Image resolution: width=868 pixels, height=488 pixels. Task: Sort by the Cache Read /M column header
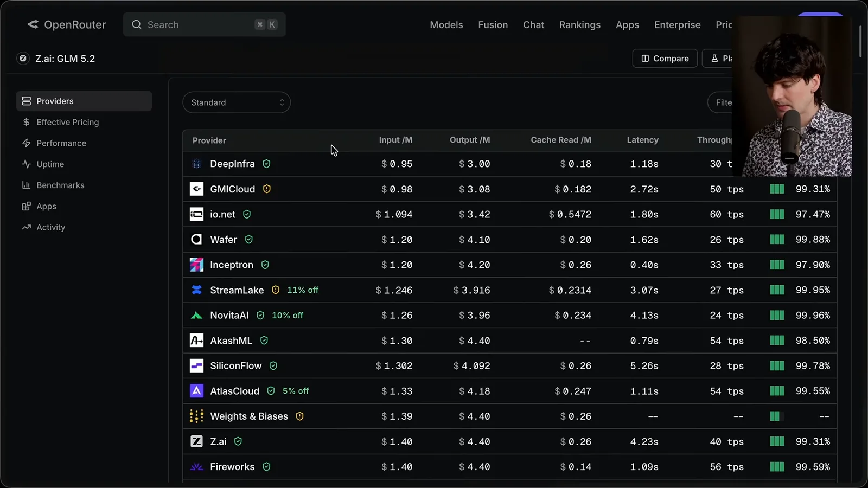(x=561, y=140)
